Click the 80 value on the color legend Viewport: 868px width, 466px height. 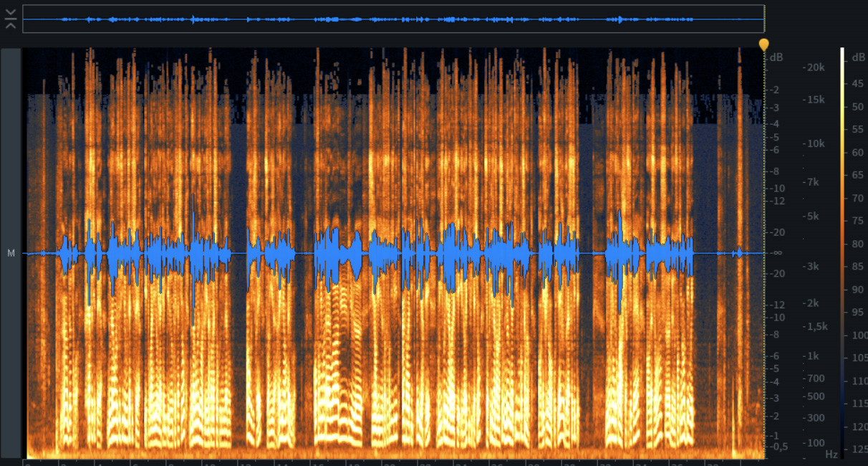(x=858, y=244)
